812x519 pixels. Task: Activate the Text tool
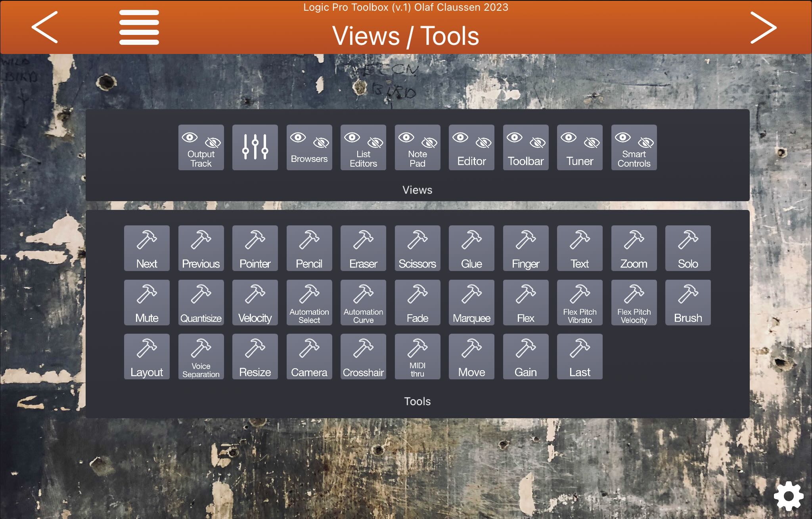(580, 248)
